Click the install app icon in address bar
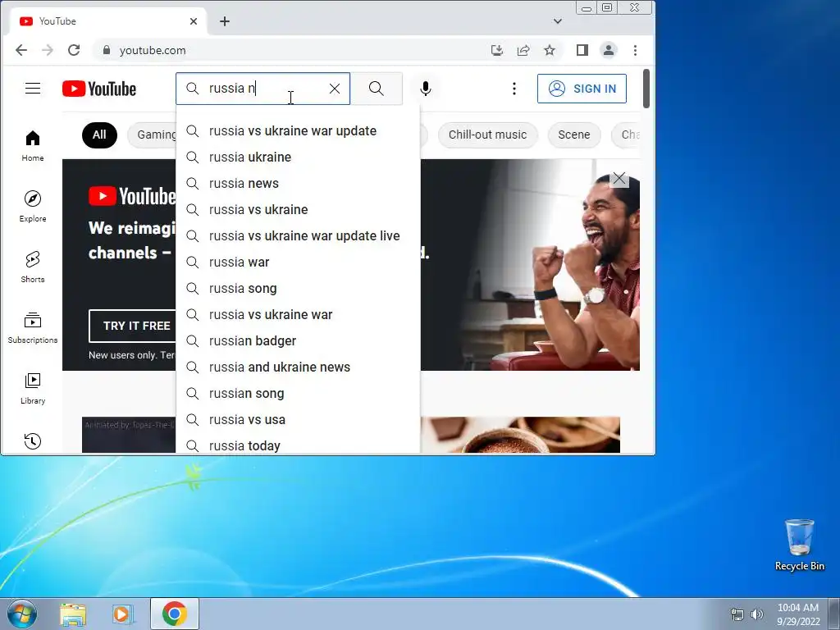 (496, 50)
